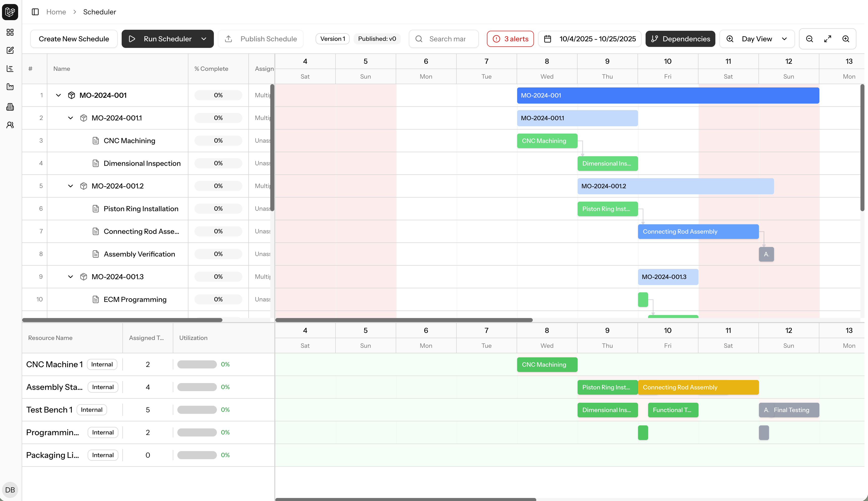Click the zoom out magnifier icon
The width and height of the screenshot is (868, 501).
809,39
